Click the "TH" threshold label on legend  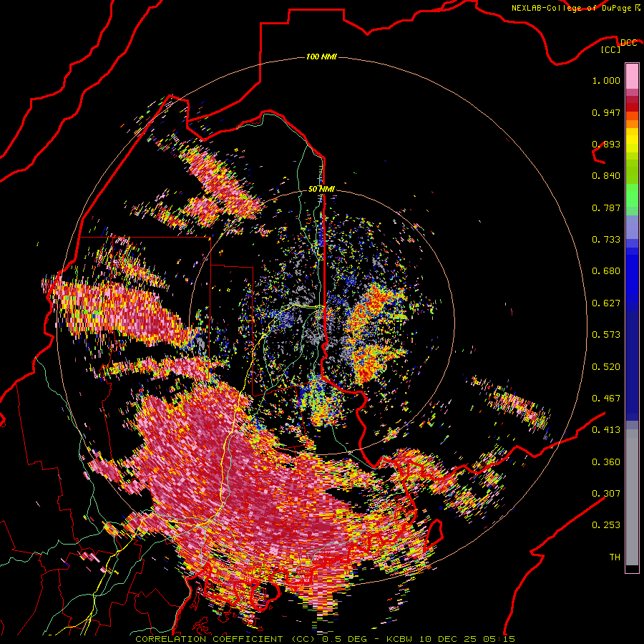tap(615, 557)
